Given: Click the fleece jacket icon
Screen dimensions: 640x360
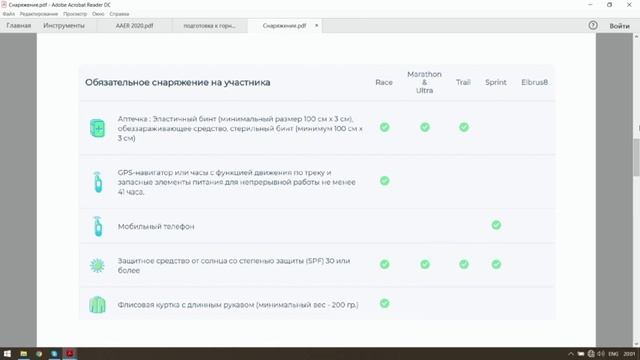Looking at the screenshot, I should (97, 304).
